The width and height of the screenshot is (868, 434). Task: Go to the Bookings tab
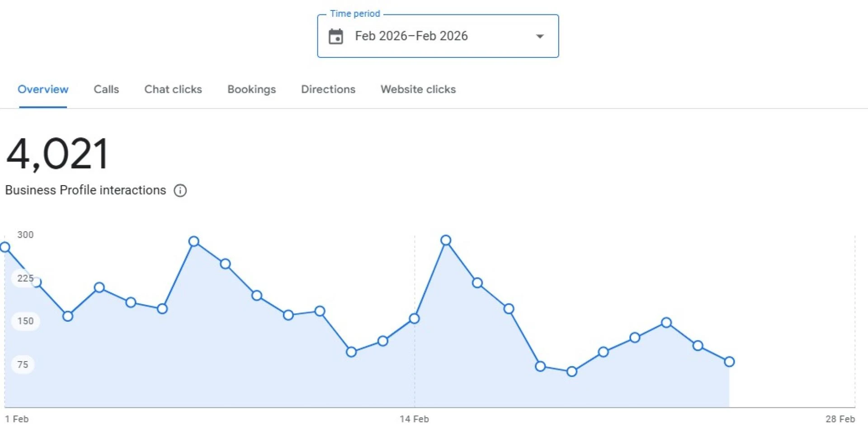(251, 90)
